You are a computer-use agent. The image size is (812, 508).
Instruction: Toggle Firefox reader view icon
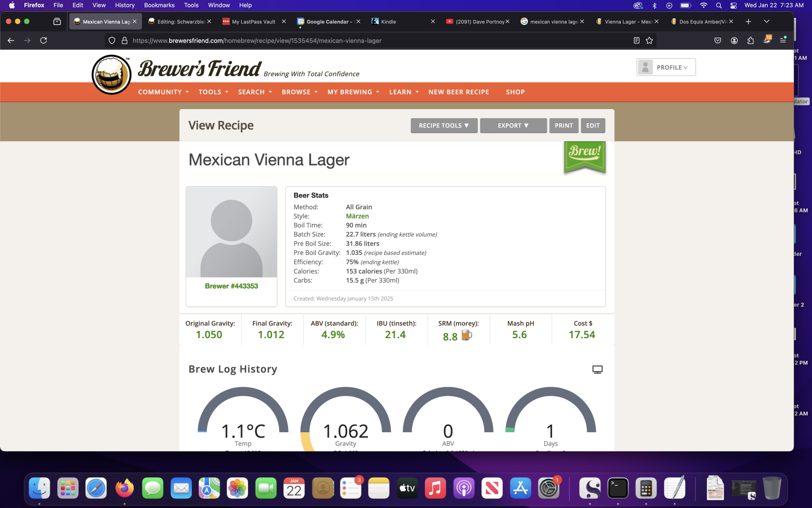(x=636, y=40)
